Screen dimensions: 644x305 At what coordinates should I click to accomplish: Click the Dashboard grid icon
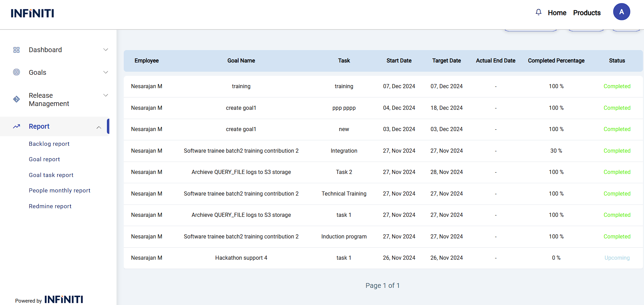[x=16, y=50]
